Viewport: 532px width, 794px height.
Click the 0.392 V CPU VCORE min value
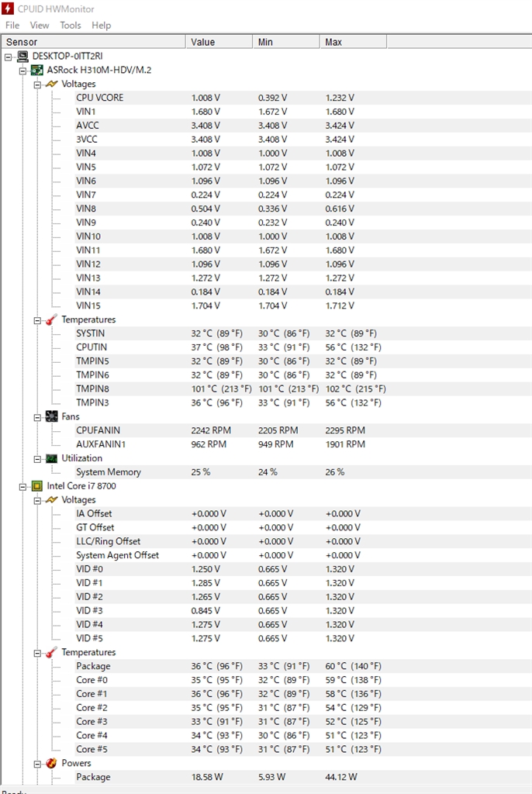272,98
